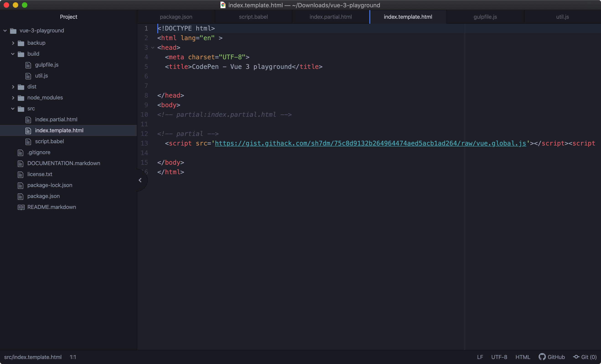Expand the dist folder chevron
601x364 pixels.
[13, 87]
